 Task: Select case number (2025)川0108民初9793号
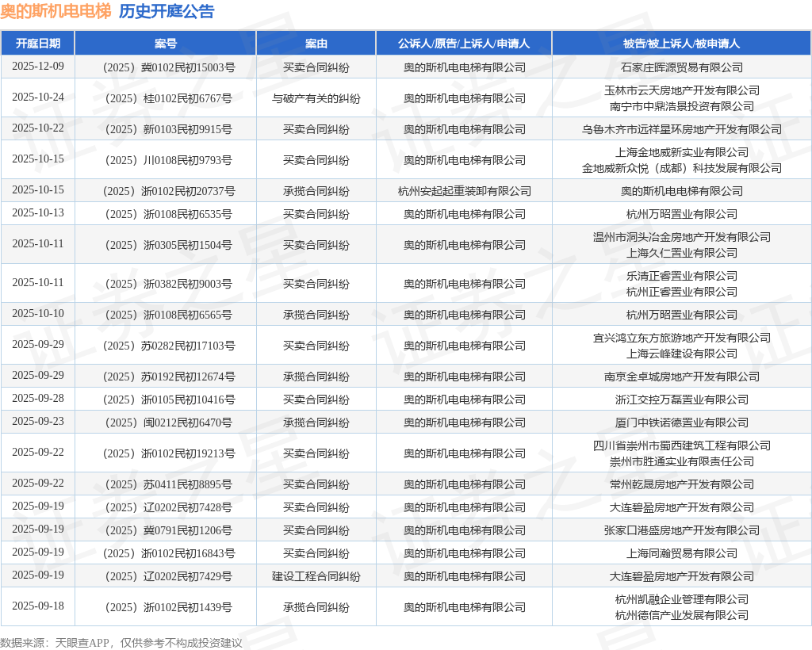[169, 160]
